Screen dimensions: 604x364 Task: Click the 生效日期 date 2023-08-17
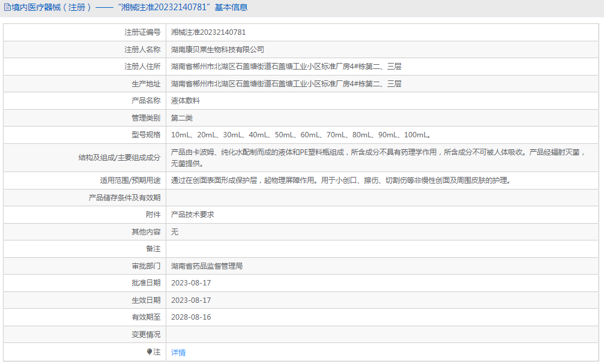click(191, 300)
